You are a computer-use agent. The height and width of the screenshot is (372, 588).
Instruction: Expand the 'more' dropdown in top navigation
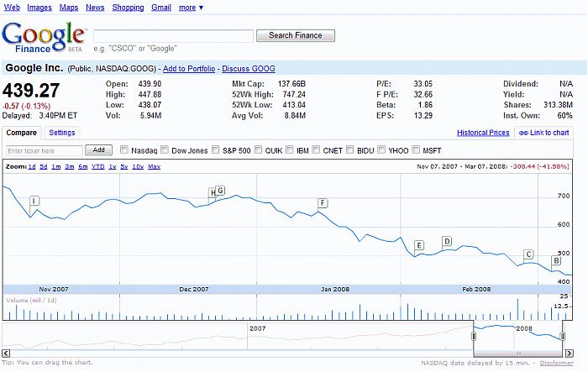189,8
